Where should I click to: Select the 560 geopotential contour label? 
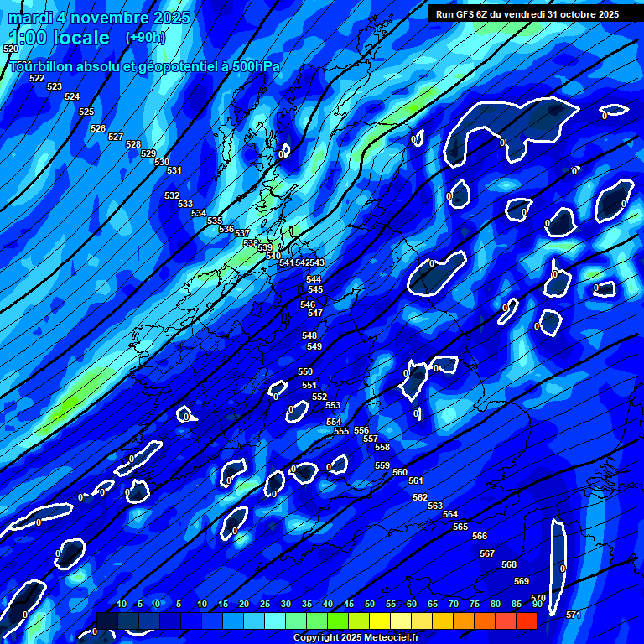click(x=400, y=472)
